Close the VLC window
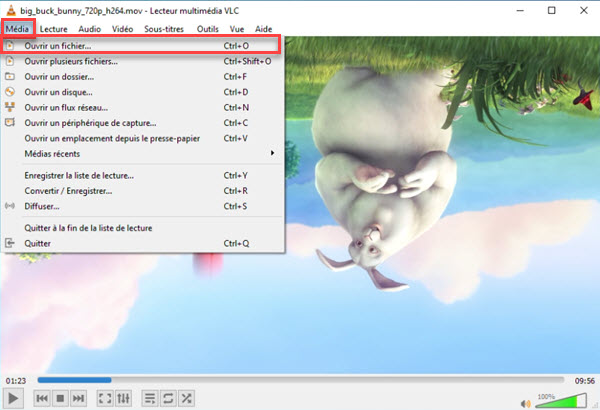Viewport: 600px width, 410px height. 584,10
